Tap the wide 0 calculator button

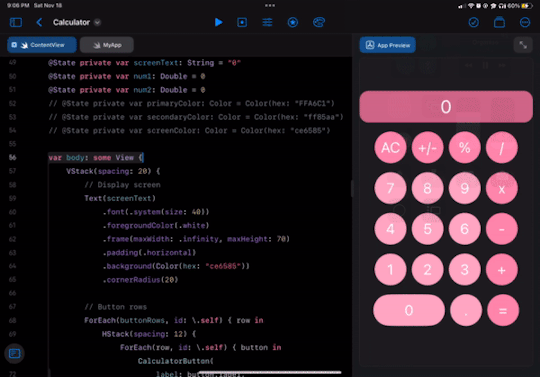click(x=409, y=310)
